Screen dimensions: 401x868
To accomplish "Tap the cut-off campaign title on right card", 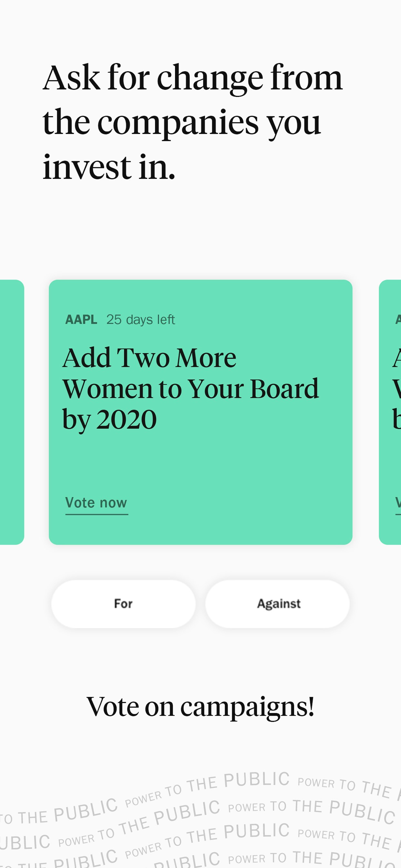I will 396,389.
